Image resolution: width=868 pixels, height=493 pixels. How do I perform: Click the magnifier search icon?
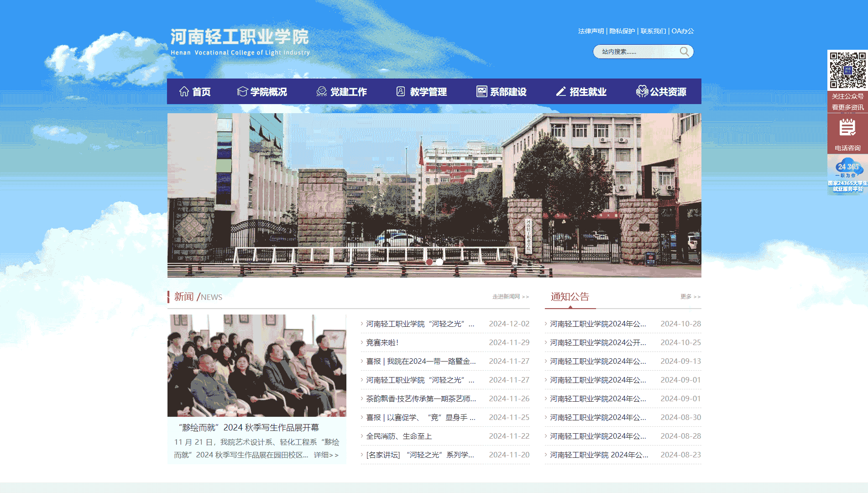point(684,52)
